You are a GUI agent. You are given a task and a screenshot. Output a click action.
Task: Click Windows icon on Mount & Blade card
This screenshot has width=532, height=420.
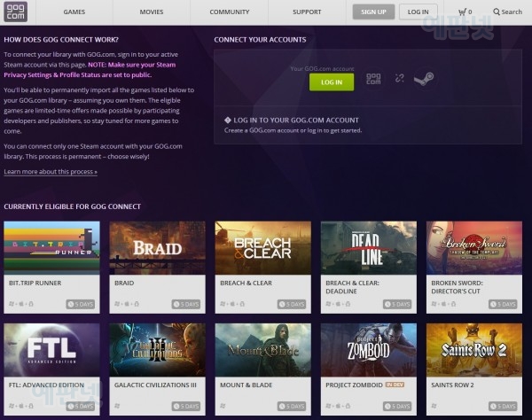click(223, 406)
